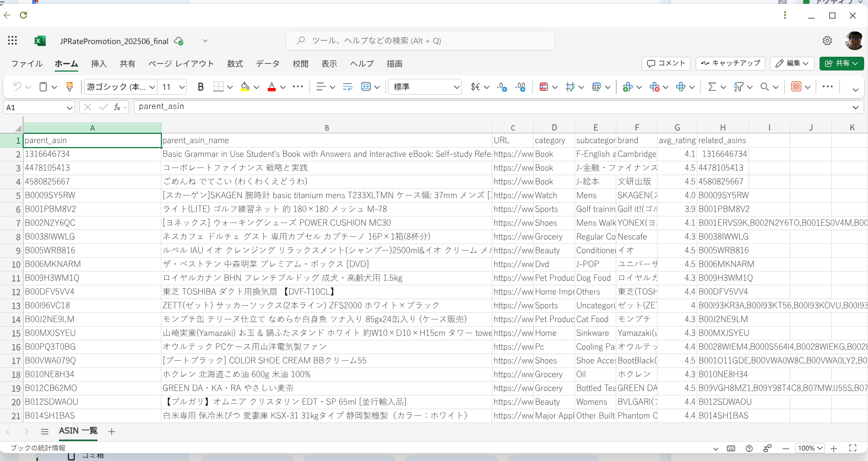868x461 pixels.
Task: Click the Excel logo icon
Action: 40,41
